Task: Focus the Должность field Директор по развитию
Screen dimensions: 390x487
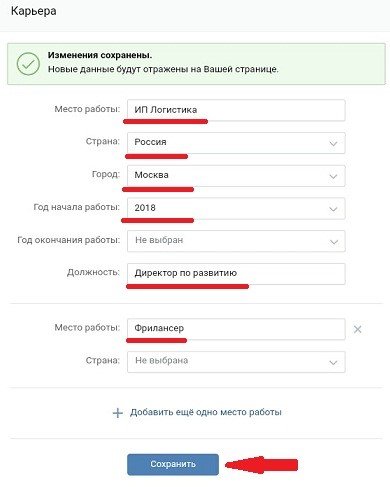Action: coord(236,274)
